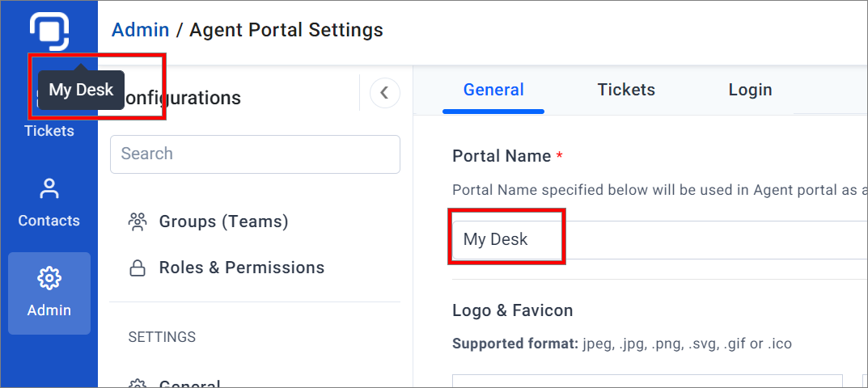Click the General settings gear icon in list
868x388 pixels.
click(x=136, y=384)
